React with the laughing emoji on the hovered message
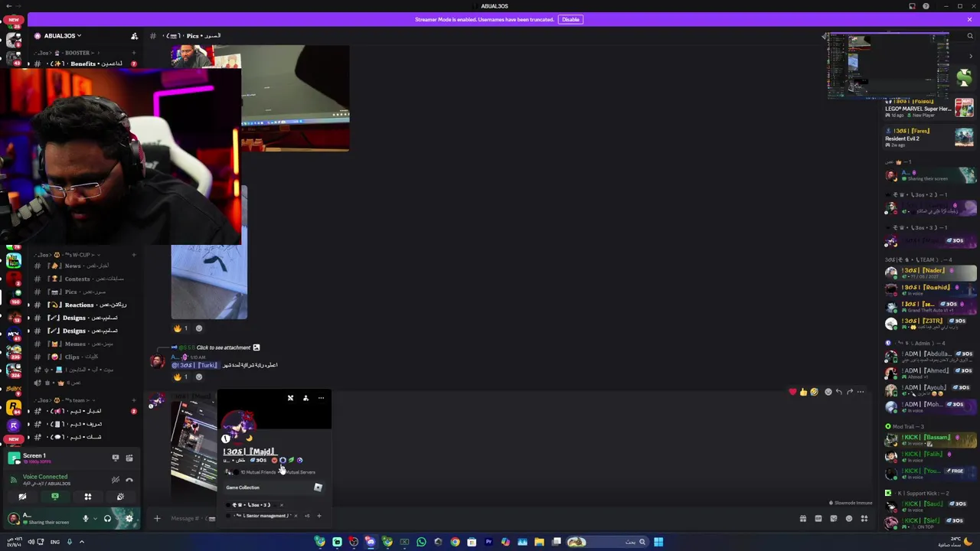 [814, 392]
